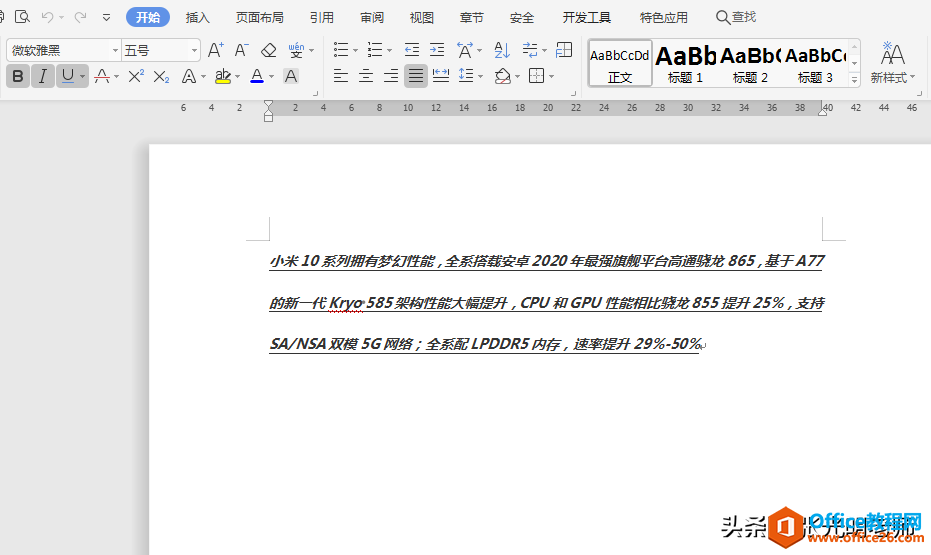The height and width of the screenshot is (555, 931).
Task: Click the phonetic guide (wén) icon
Action: tap(296, 50)
